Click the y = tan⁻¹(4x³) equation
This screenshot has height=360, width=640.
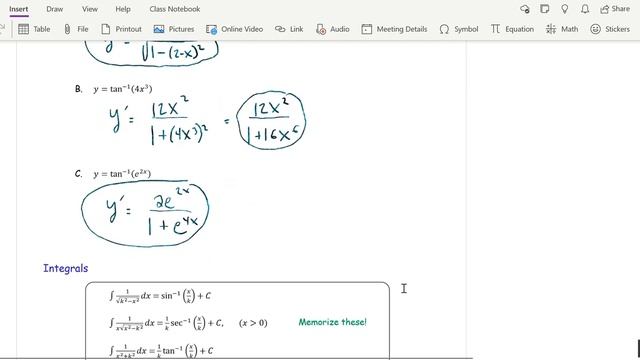[123, 89]
